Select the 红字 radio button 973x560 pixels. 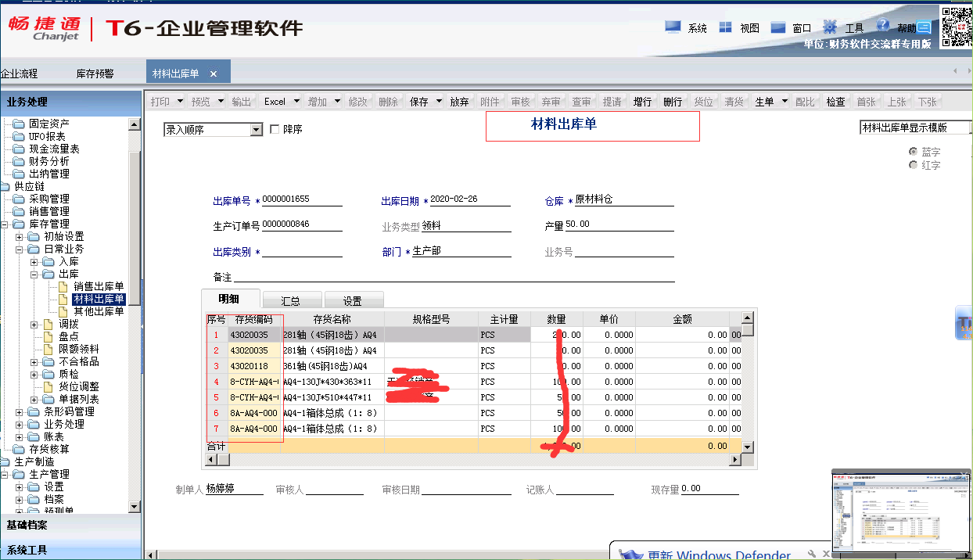coord(913,165)
